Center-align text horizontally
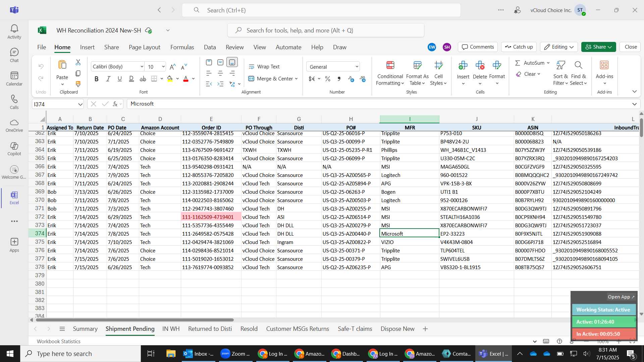Screen dimensions: 644x362 (x=220, y=73)
